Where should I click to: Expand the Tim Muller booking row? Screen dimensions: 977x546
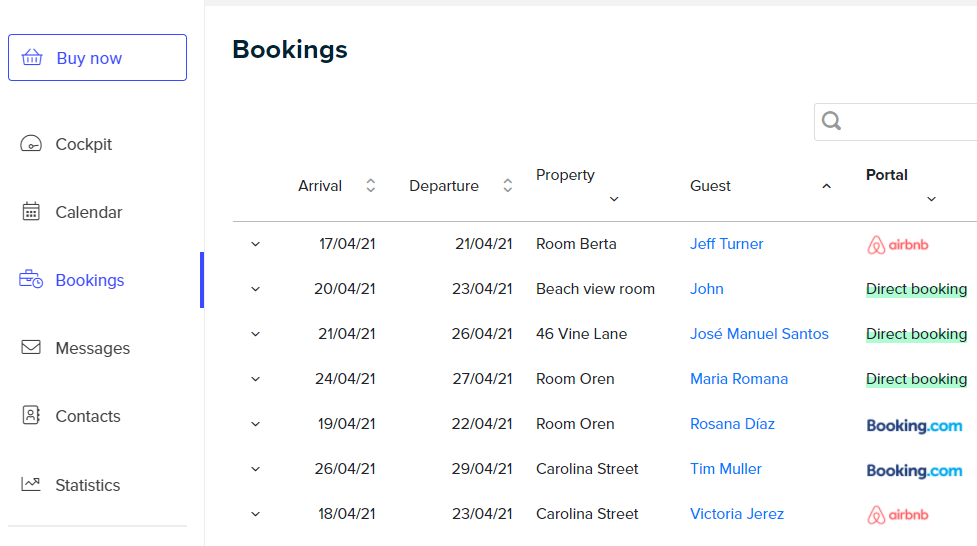255,469
